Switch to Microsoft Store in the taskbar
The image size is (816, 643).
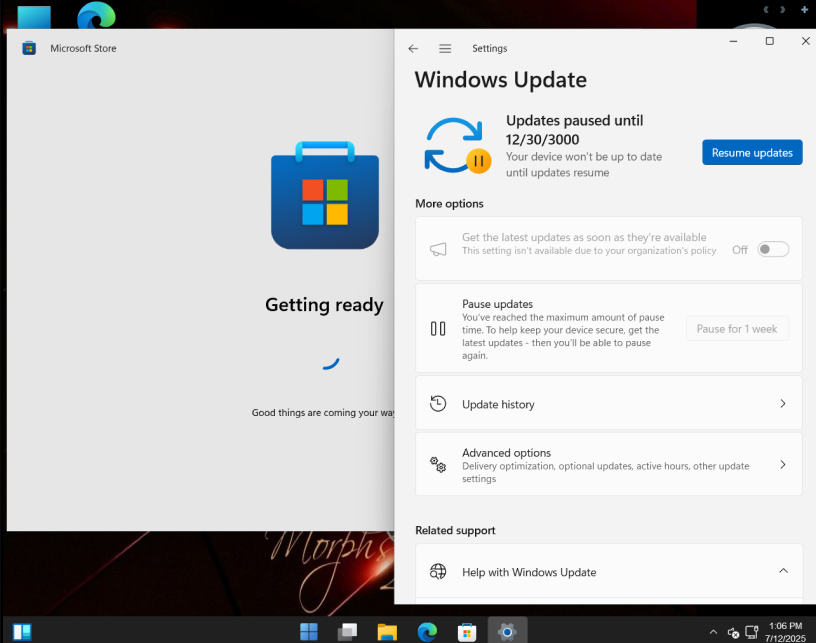point(467,632)
